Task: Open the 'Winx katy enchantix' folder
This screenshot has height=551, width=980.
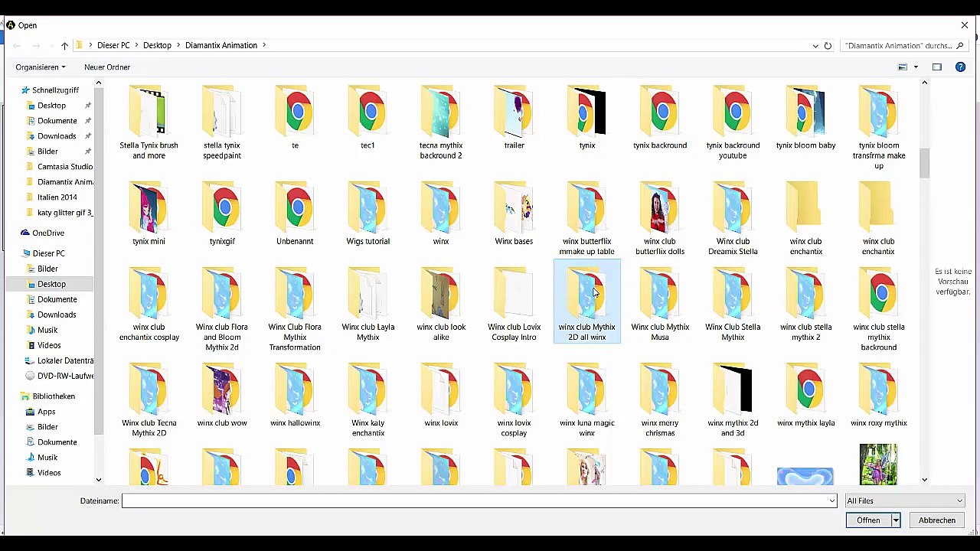Action: click(x=367, y=400)
